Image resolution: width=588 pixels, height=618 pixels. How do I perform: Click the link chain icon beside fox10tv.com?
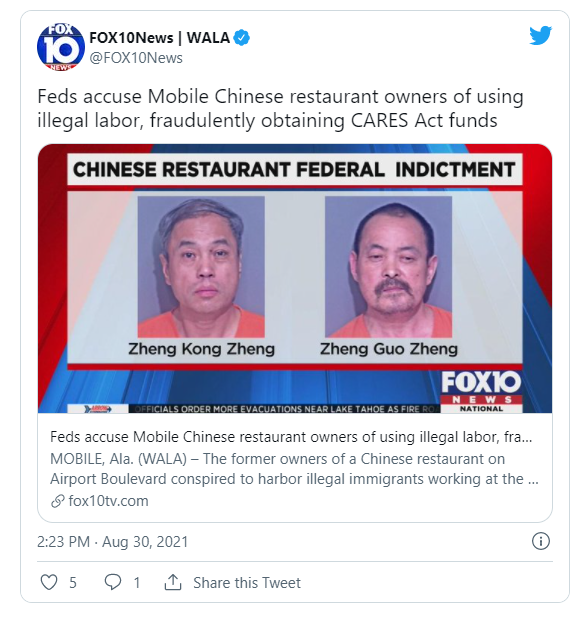click(58, 501)
